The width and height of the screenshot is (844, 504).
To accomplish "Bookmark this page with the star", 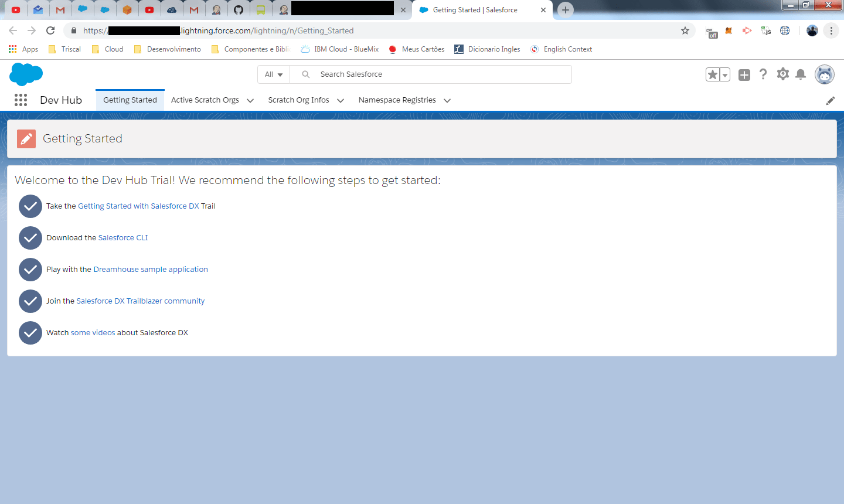I will point(685,30).
